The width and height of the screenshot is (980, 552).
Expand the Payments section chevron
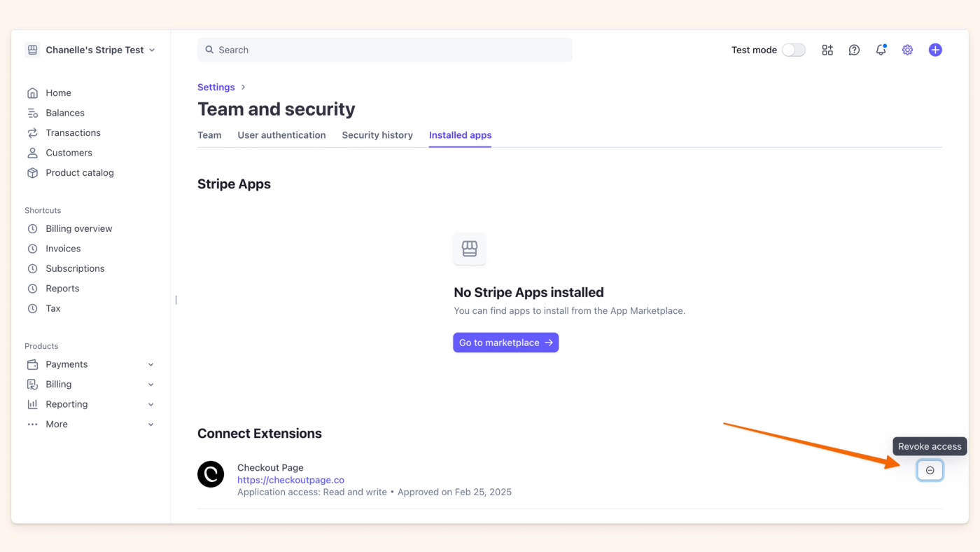coord(151,364)
